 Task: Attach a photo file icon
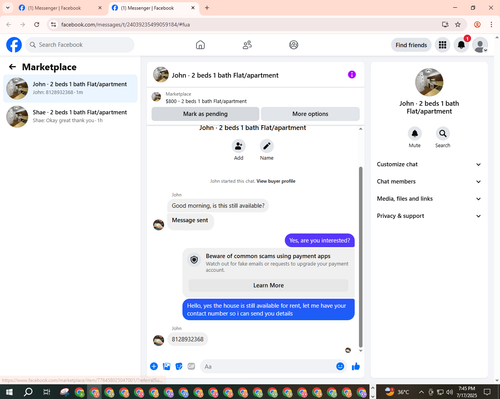(x=166, y=366)
